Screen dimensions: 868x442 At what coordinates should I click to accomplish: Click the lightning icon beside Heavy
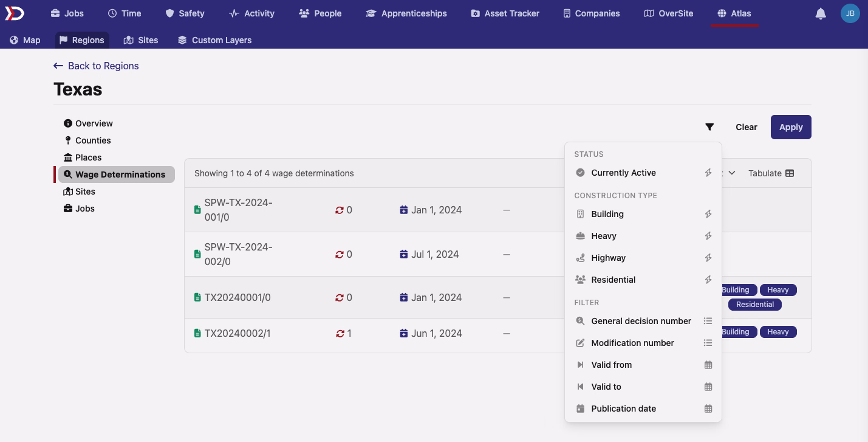coord(708,236)
